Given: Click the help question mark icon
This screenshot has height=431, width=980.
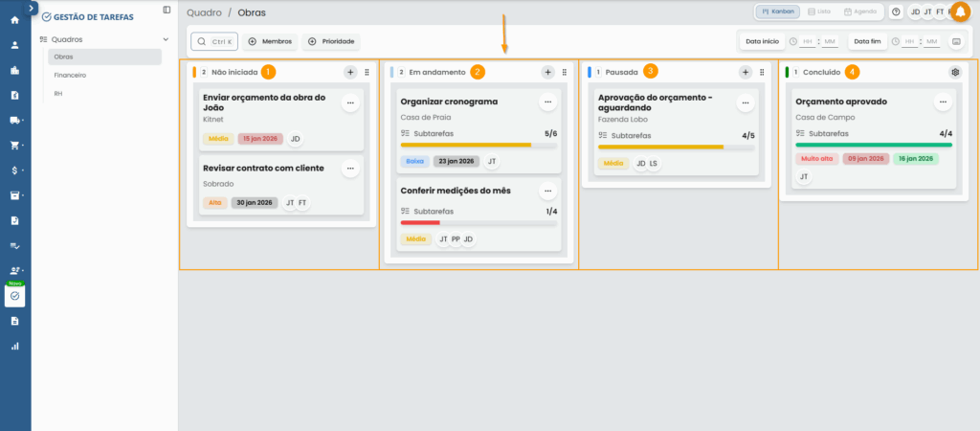Looking at the screenshot, I should 896,11.
